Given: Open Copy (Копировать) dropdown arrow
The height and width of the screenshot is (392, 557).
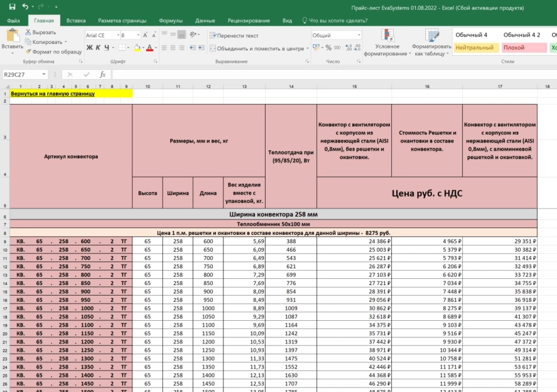Looking at the screenshot, I should 66,42.
